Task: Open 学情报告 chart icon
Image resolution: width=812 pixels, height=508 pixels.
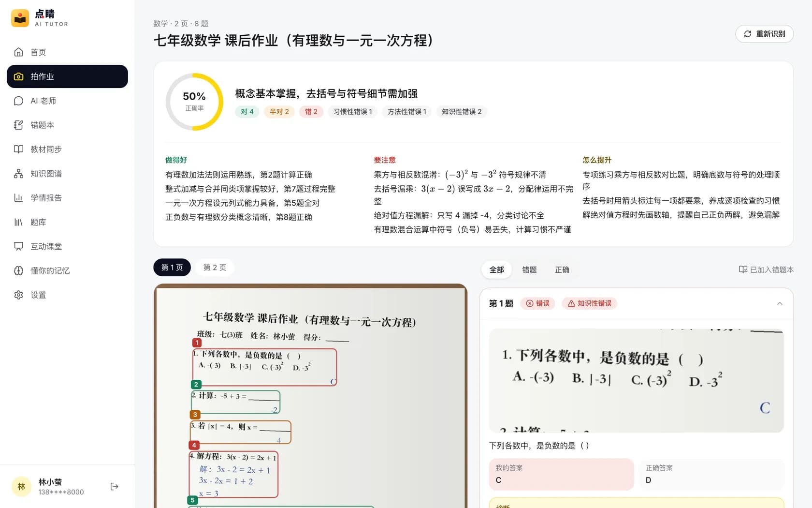Action: (x=18, y=197)
